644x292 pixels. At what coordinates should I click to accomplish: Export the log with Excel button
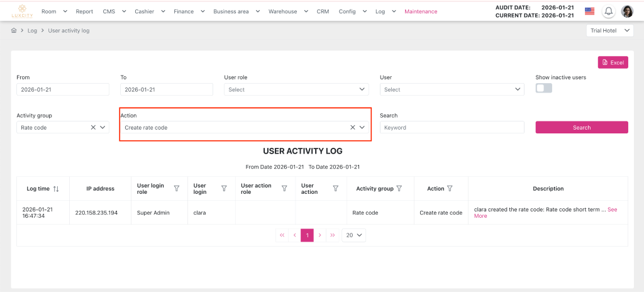tap(613, 62)
